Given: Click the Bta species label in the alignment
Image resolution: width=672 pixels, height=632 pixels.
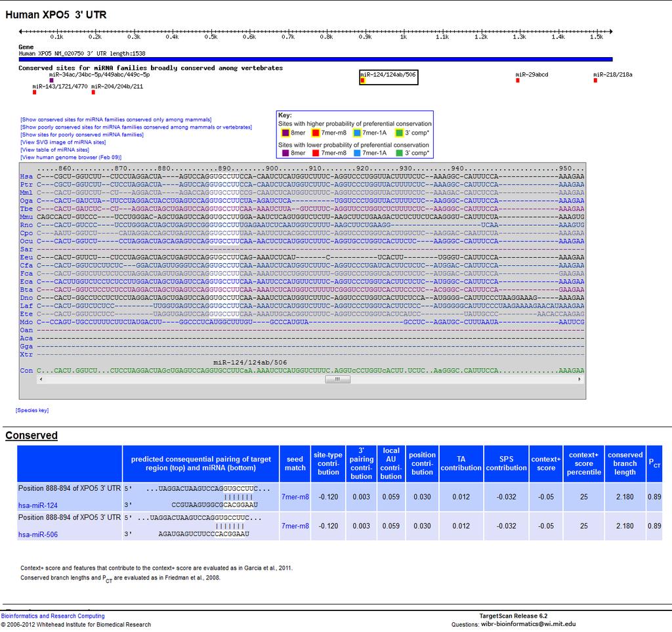Looking at the screenshot, I should 26,289.
